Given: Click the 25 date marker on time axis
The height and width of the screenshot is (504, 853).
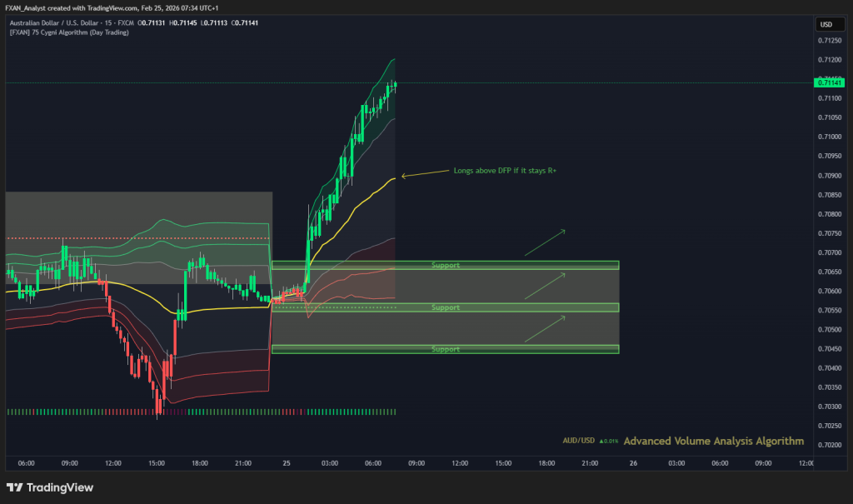Looking at the screenshot, I should coord(287,463).
